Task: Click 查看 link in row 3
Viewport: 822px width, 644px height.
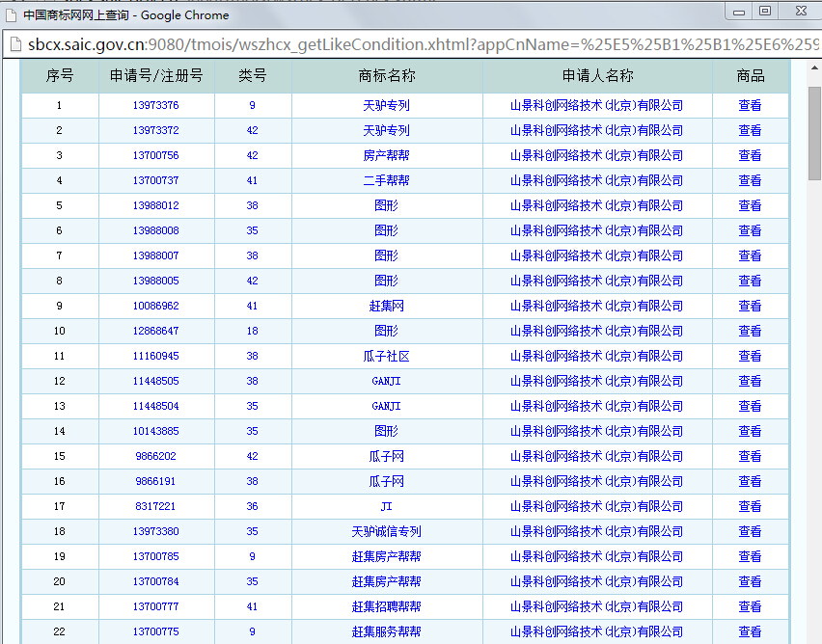Action: pyautogui.click(x=750, y=155)
